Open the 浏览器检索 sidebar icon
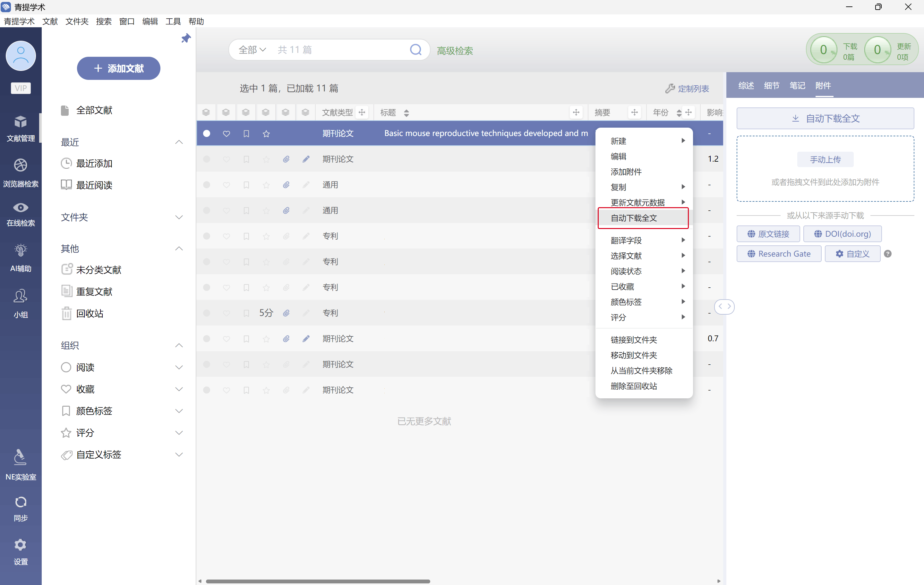Viewport: 924px width, 585px height. point(21,166)
